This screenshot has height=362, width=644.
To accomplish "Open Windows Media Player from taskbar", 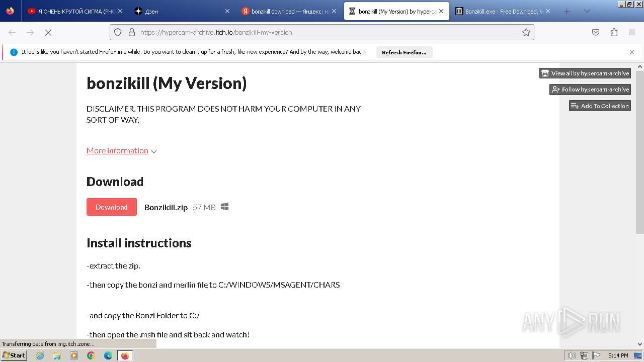I will pos(74,355).
